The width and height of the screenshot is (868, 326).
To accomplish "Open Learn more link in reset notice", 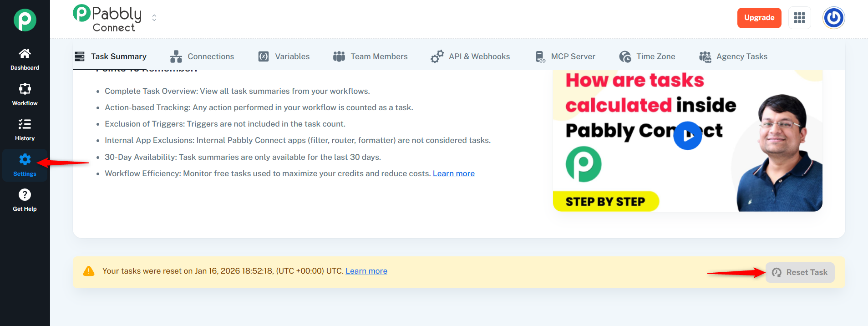I will point(366,271).
